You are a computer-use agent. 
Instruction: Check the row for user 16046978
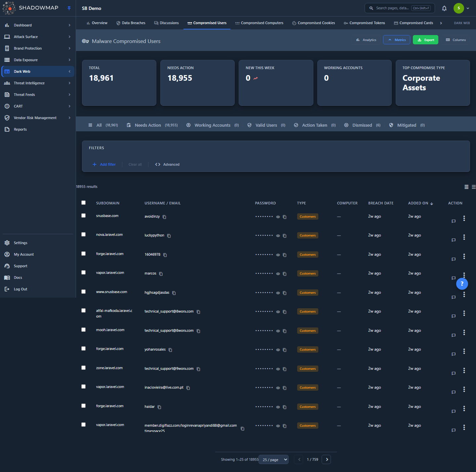pyautogui.click(x=83, y=254)
